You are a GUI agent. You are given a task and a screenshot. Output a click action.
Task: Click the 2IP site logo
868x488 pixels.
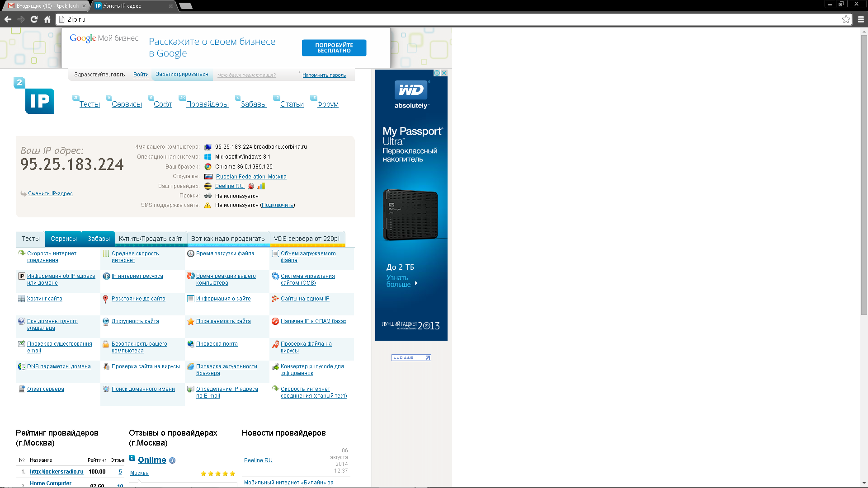(34, 96)
